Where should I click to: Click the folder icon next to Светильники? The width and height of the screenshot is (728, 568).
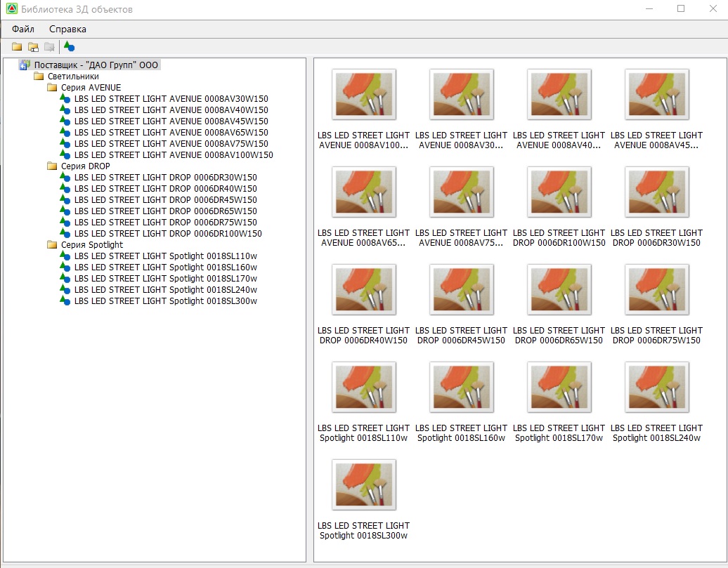pos(39,76)
